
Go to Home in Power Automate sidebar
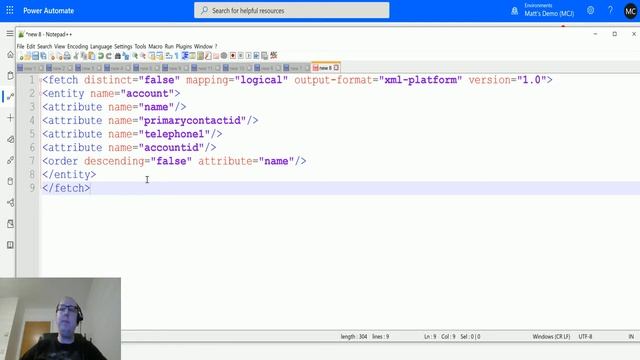coord(10,54)
